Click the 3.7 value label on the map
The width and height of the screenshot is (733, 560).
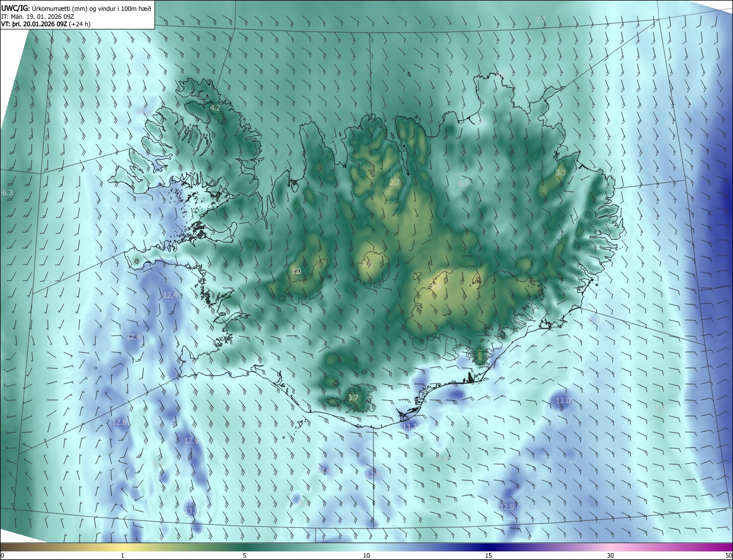click(x=353, y=397)
